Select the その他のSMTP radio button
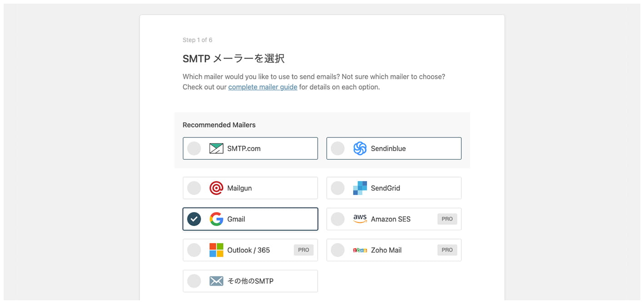Screen dimensions: 644x304 coord(194,281)
